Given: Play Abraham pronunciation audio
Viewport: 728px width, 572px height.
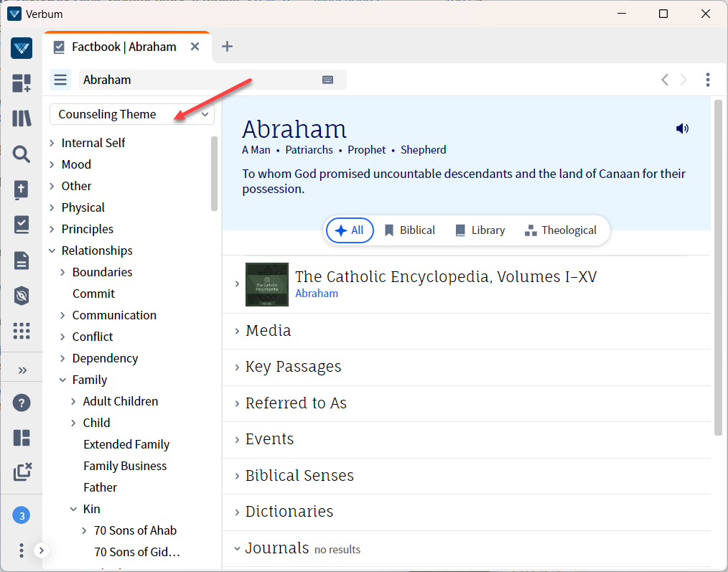Looking at the screenshot, I should 682,128.
